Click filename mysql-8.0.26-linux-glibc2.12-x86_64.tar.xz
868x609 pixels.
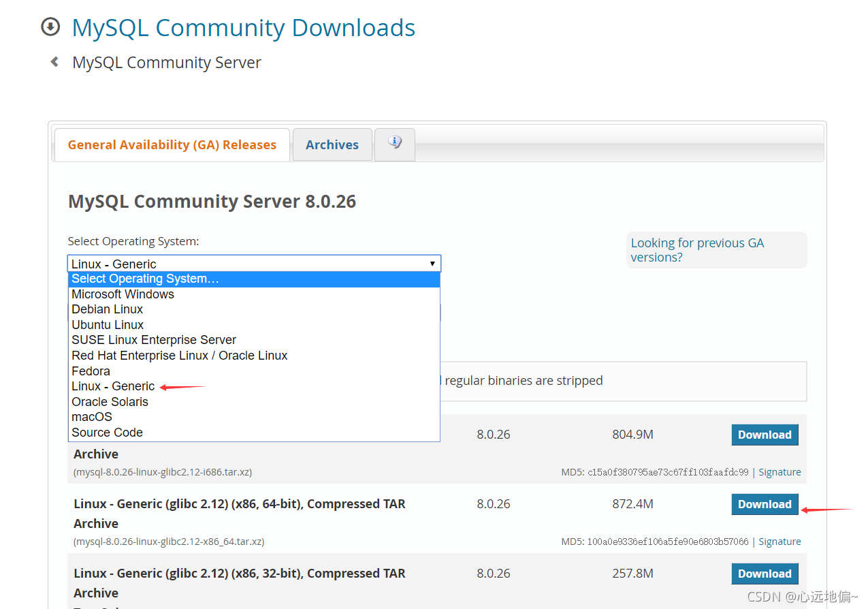tap(169, 542)
